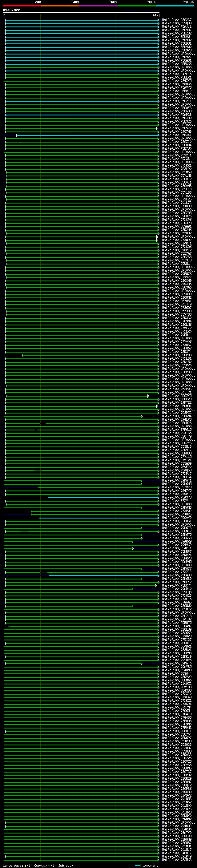197x868 pixels.
Task: Click the UniRef100_B3VTB8 label
Action: click(177, 315)
